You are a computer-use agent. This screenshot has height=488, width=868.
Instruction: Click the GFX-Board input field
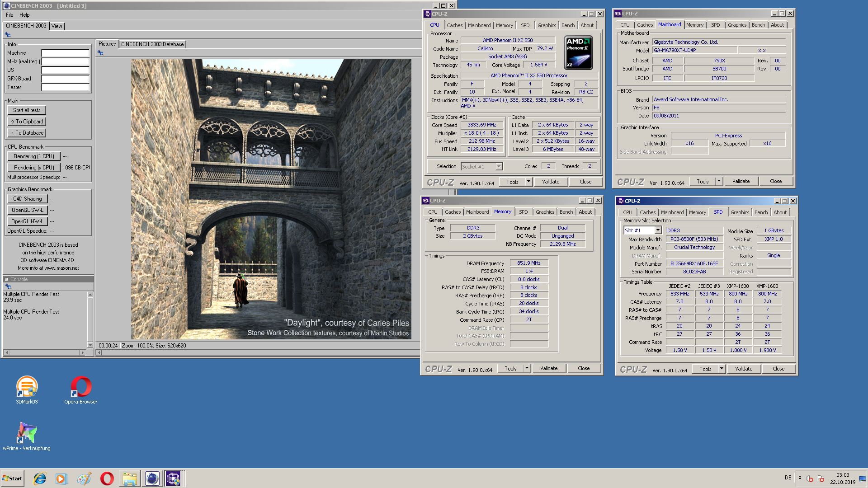coord(65,79)
